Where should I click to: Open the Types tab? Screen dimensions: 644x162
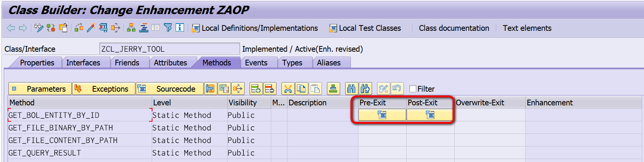pyautogui.click(x=292, y=63)
